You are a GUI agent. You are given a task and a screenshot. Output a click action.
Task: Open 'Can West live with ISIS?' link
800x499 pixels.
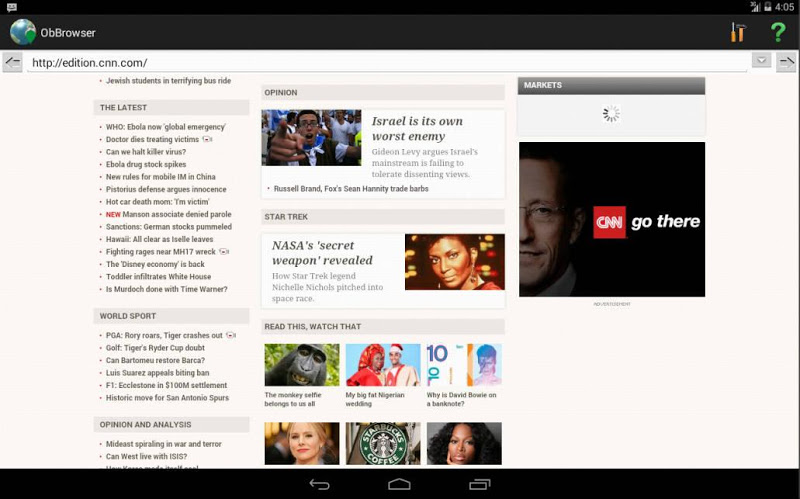pyautogui.click(x=146, y=457)
